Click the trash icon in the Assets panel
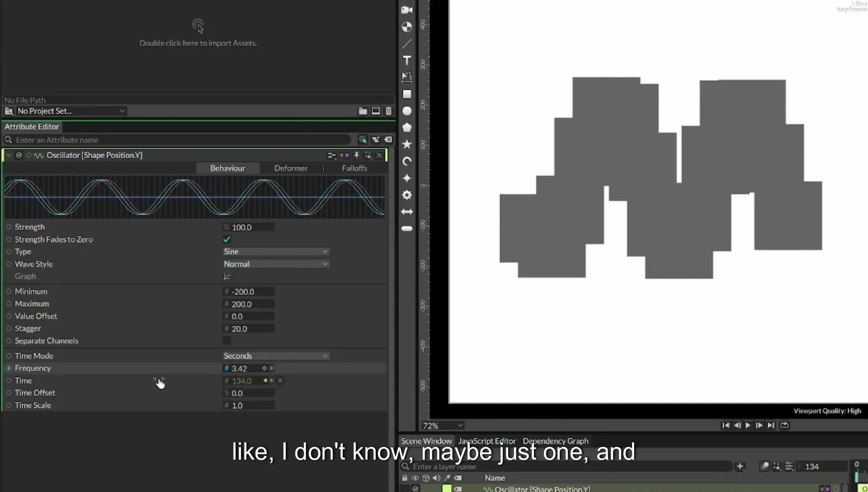868x492 pixels. tap(388, 111)
